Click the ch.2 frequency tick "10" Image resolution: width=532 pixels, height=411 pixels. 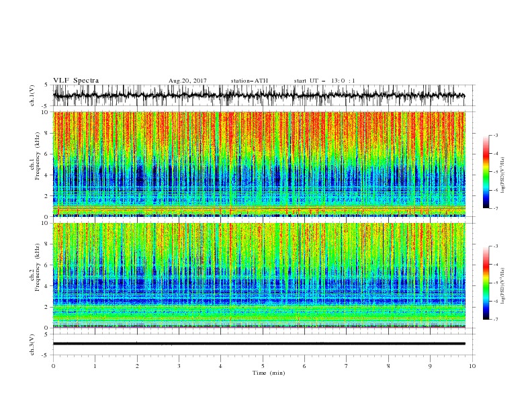(45, 223)
